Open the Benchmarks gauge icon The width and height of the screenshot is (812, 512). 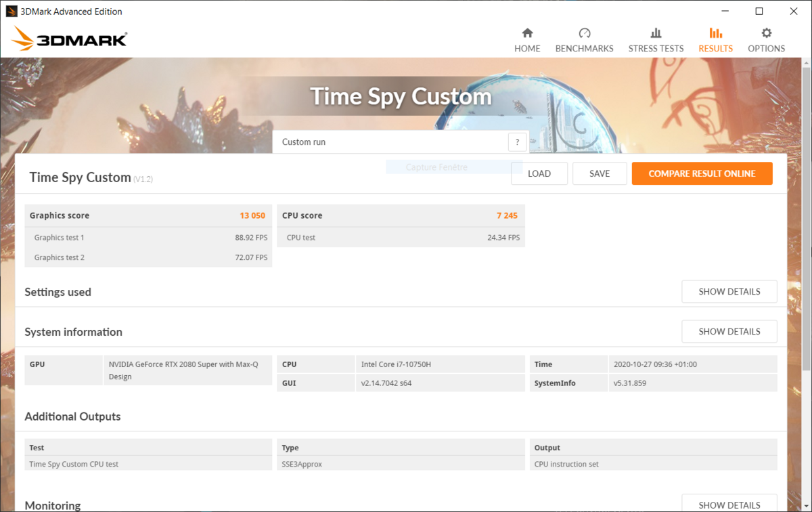[x=585, y=33]
